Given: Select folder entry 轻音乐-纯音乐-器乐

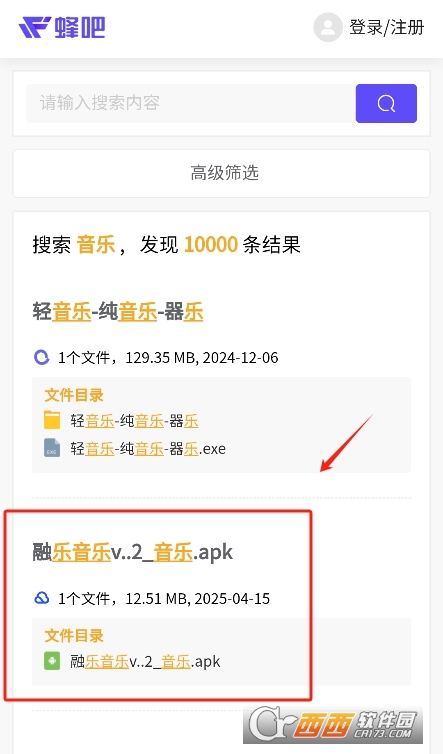Looking at the screenshot, I should point(134,421).
